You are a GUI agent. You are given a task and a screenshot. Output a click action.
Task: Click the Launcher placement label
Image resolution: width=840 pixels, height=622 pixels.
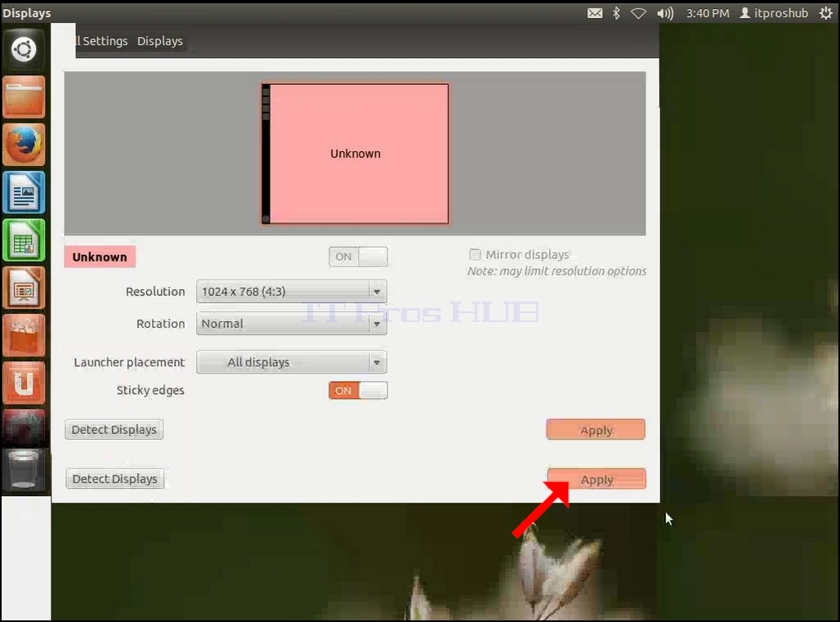129,363
